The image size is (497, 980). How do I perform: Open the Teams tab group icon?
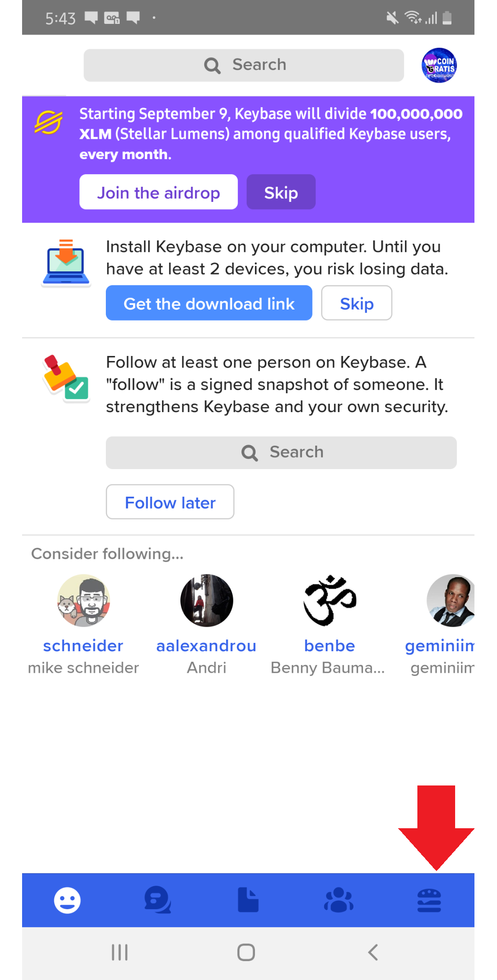click(339, 900)
